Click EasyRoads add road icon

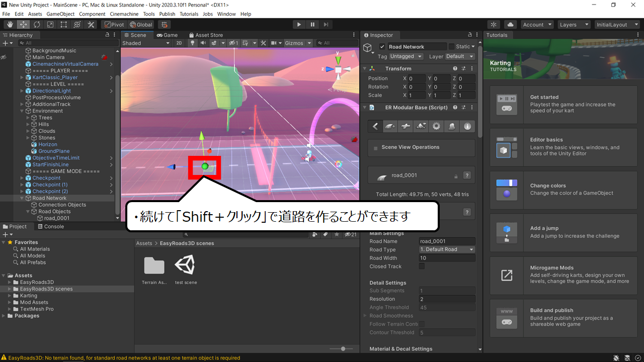click(390, 127)
